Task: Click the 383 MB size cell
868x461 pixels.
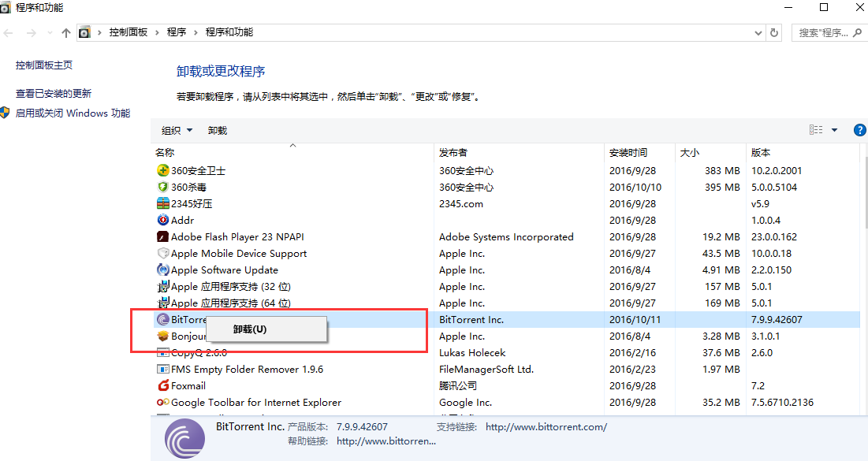Action: pos(722,170)
